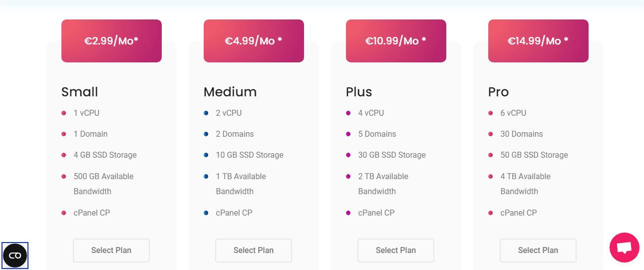
Task: Click the 50 GB SSD Storage item
Action: (x=534, y=155)
